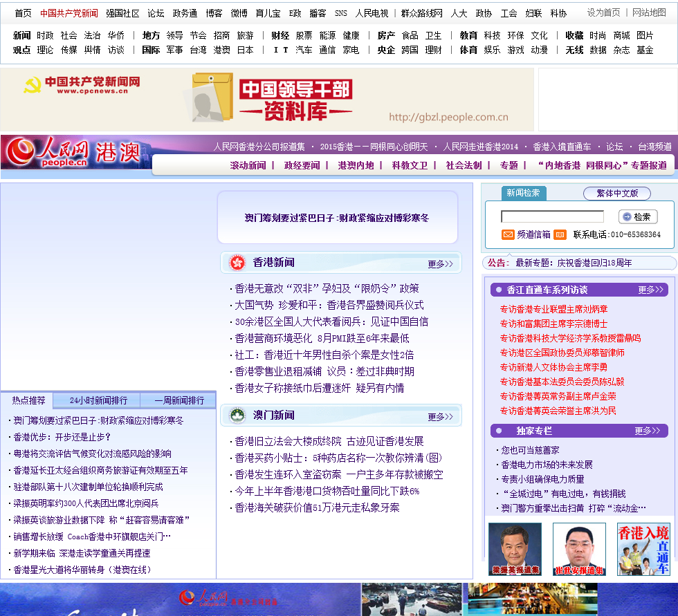Image resolution: width=678 pixels, height=616 pixels.
Task: Click 频道信箱 link
Action: 533,234
